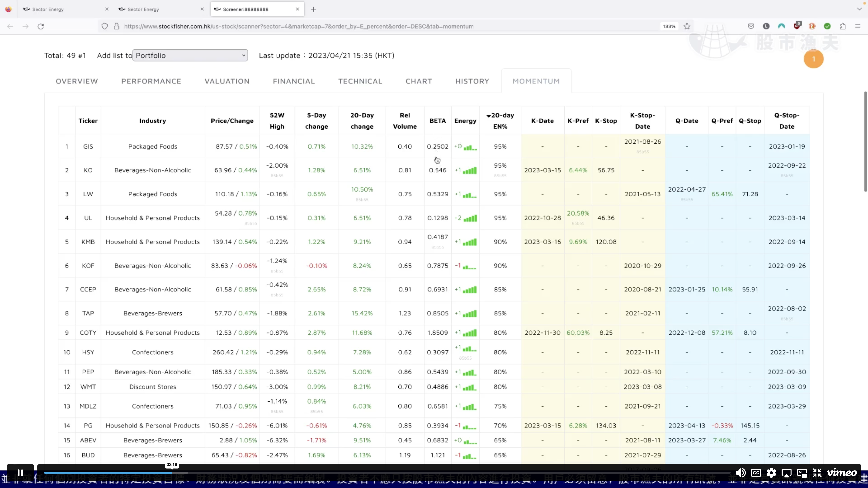Switch to the FINANCIAL tab
This screenshot has width=868, height=488.
294,81
